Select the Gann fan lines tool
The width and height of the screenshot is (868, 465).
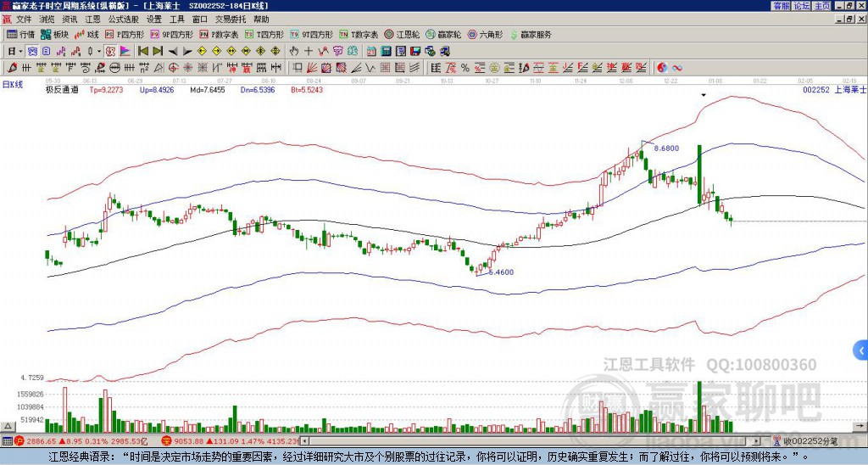click(312, 68)
